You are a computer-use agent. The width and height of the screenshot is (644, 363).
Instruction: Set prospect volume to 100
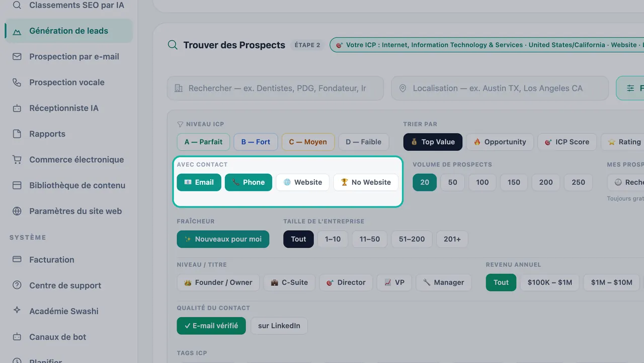point(482,182)
